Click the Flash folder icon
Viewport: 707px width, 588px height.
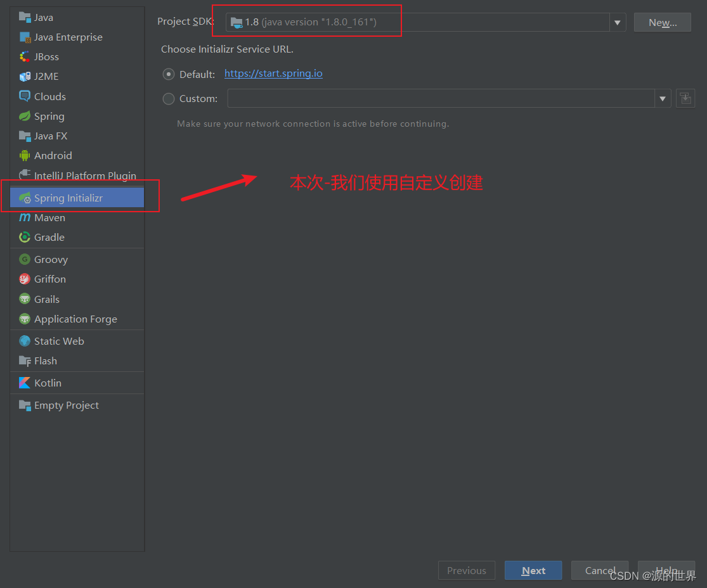25,361
